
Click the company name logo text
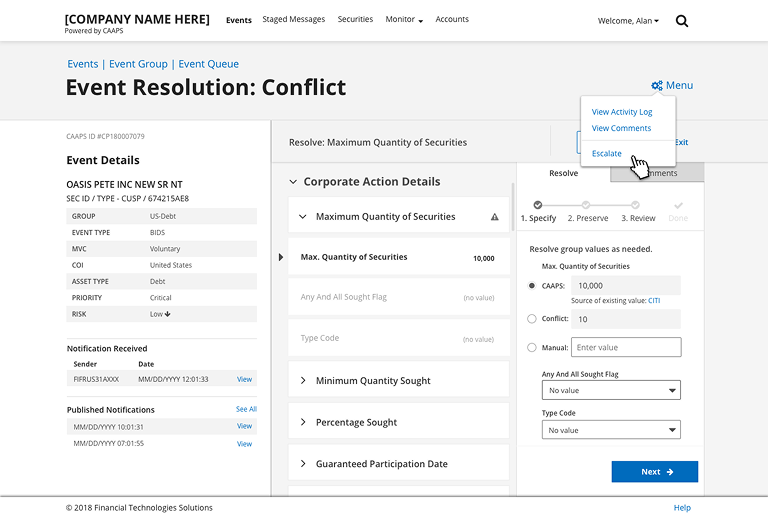[137, 20]
